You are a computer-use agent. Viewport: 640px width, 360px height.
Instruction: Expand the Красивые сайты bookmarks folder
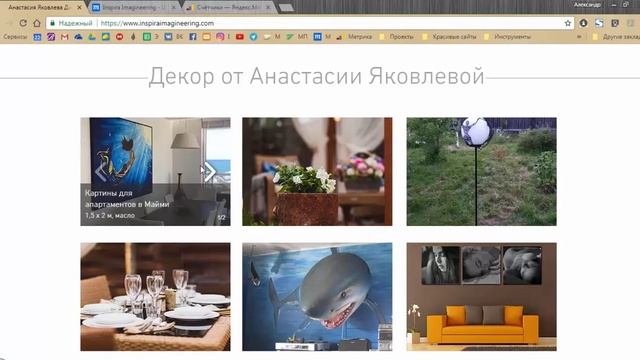(x=449, y=37)
